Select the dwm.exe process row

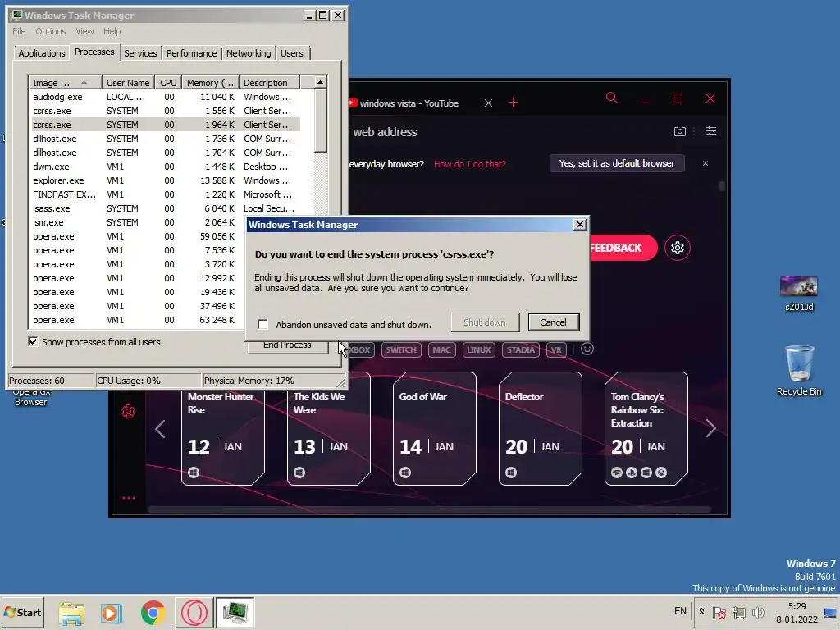(164, 167)
